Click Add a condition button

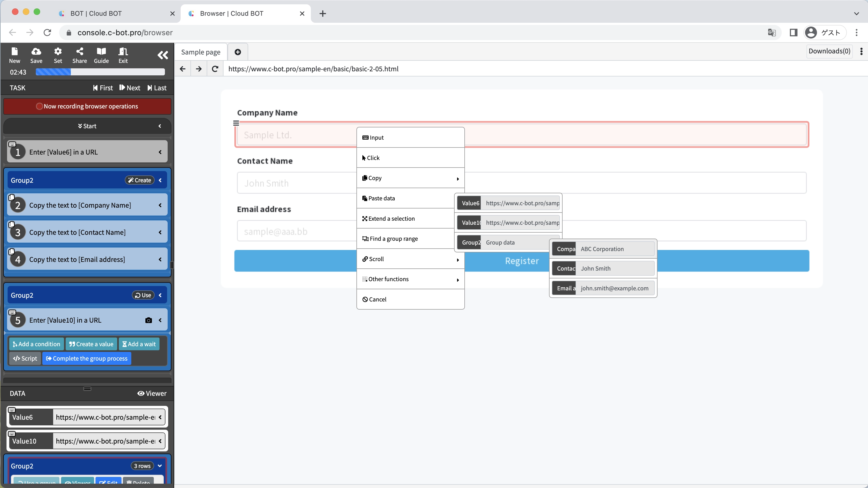(x=36, y=344)
